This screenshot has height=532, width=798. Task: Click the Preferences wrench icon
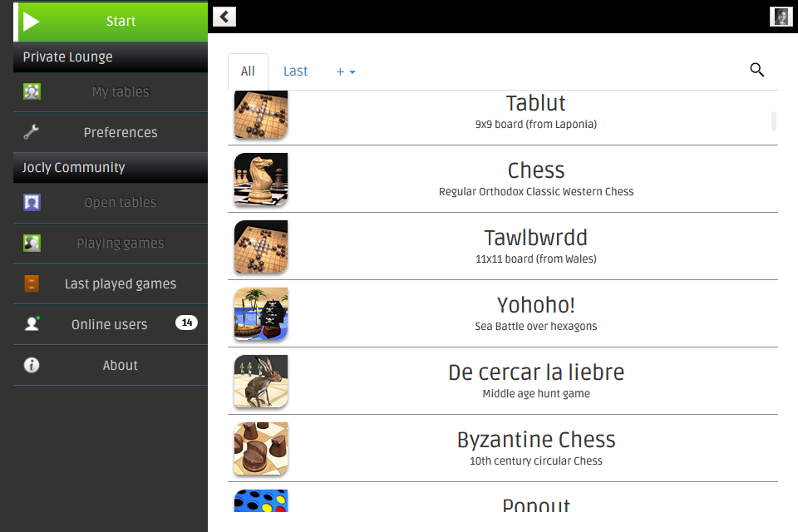(32, 132)
